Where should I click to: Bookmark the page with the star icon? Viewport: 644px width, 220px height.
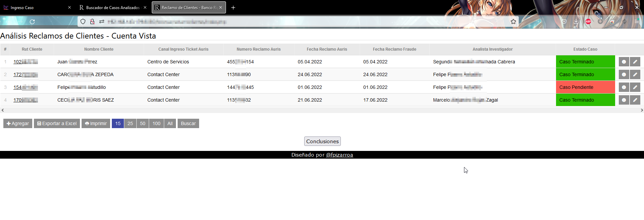(x=513, y=22)
